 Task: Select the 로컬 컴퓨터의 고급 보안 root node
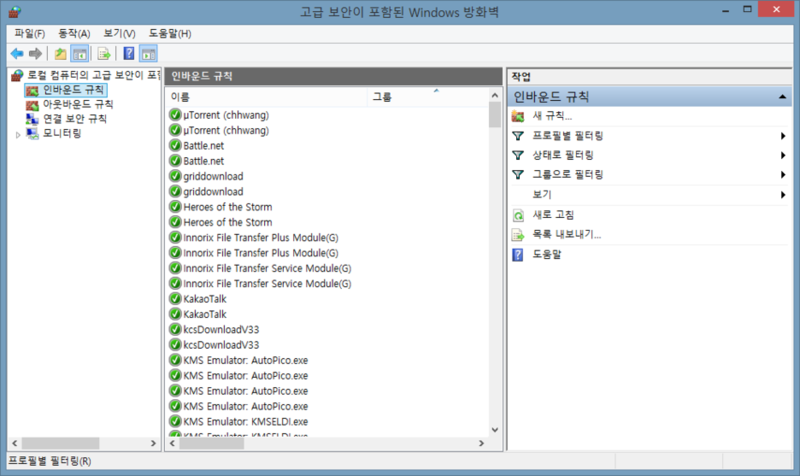tap(94, 76)
